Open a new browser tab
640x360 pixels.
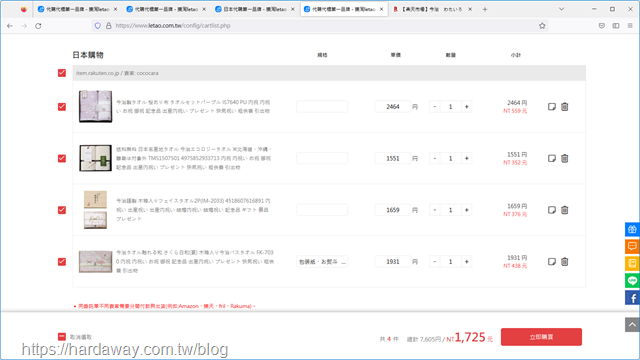click(485, 9)
